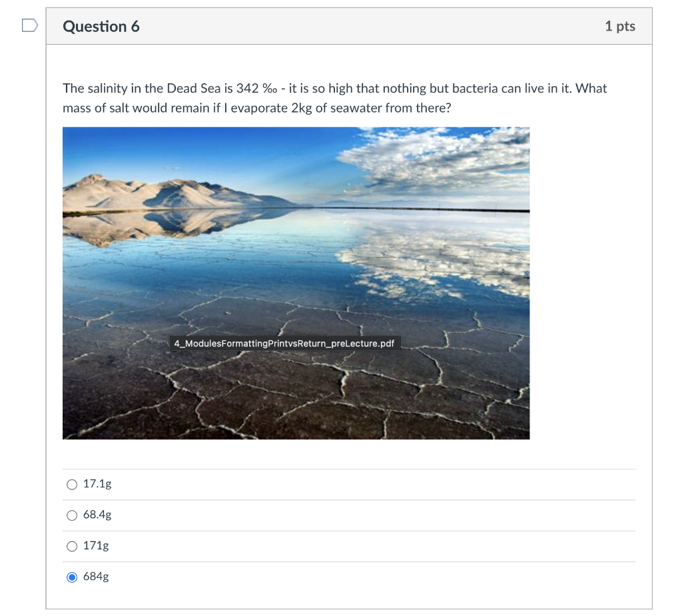Click the Question 6 header
This screenshot has width=682, height=616.
(x=101, y=27)
